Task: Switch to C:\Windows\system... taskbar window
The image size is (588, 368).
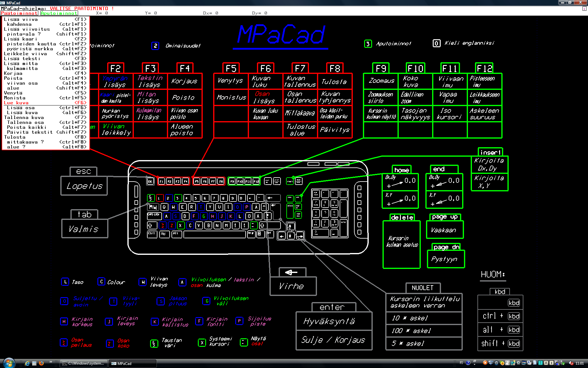Action: 84,363
